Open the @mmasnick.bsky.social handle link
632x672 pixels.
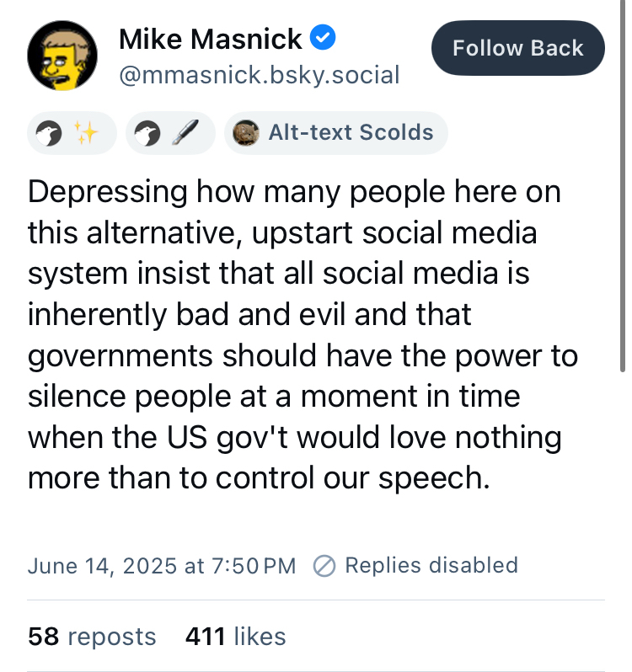(260, 75)
